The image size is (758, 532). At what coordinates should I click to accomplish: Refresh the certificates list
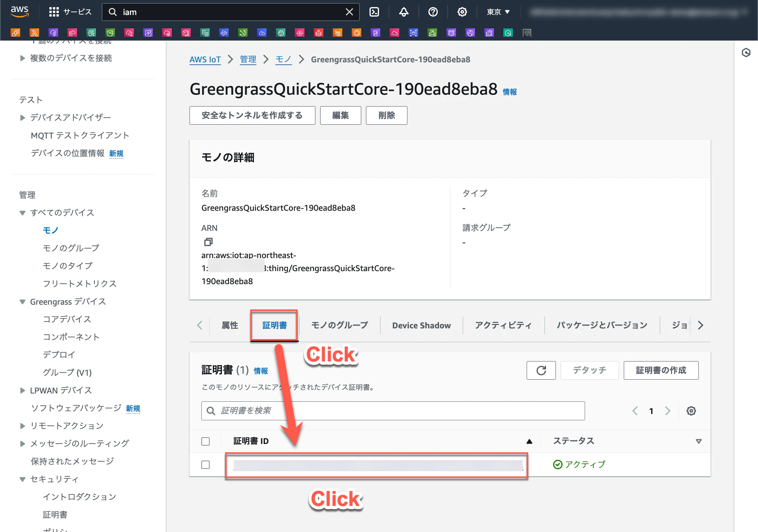pos(541,370)
